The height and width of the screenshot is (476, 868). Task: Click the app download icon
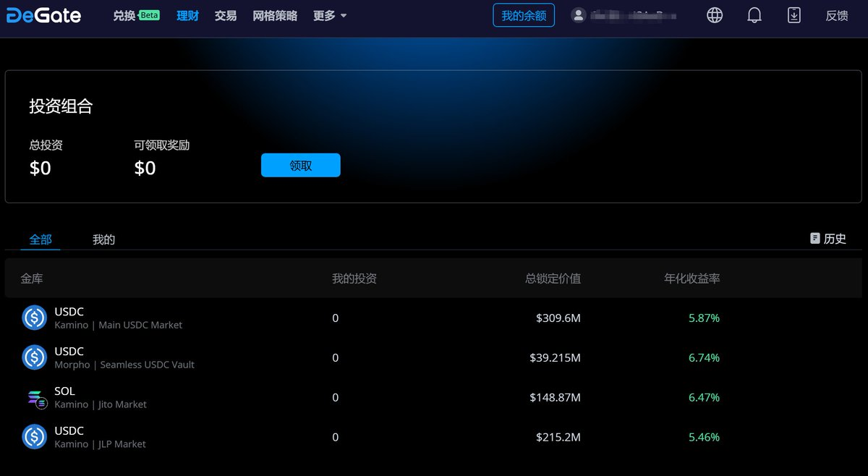point(794,15)
